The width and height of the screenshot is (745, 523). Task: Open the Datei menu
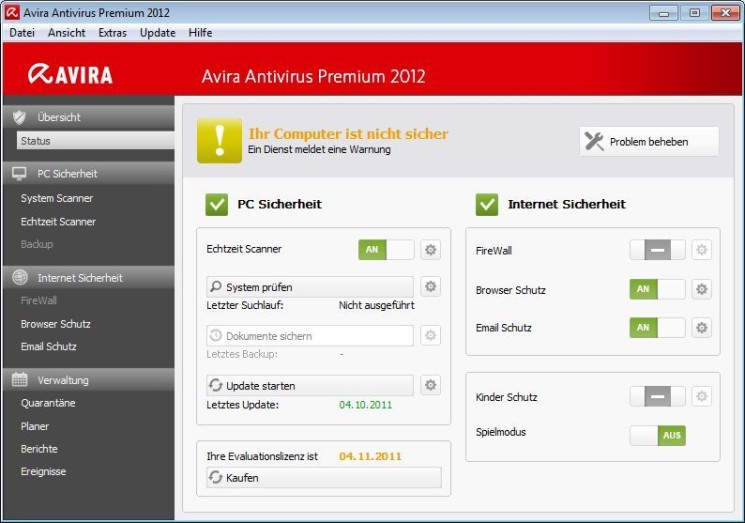(22, 33)
